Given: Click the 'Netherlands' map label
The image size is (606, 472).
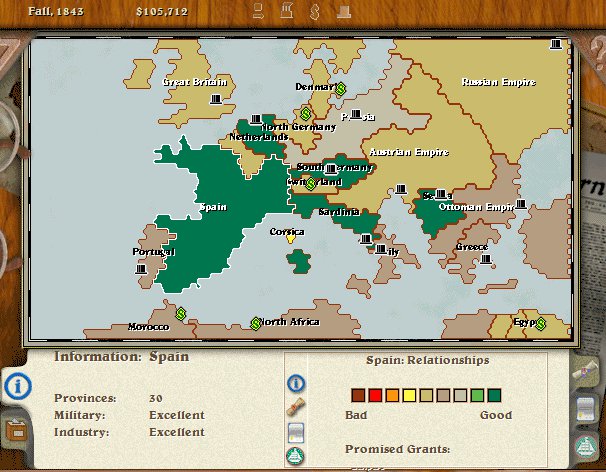Looking at the screenshot, I should tap(259, 137).
